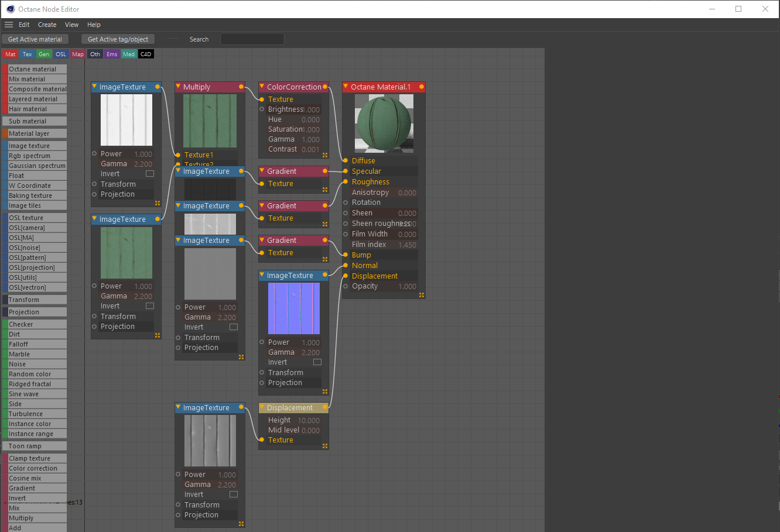The image size is (780, 532).
Task: Collapse the Octane Material.1 node header
Action: (x=347, y=87)
